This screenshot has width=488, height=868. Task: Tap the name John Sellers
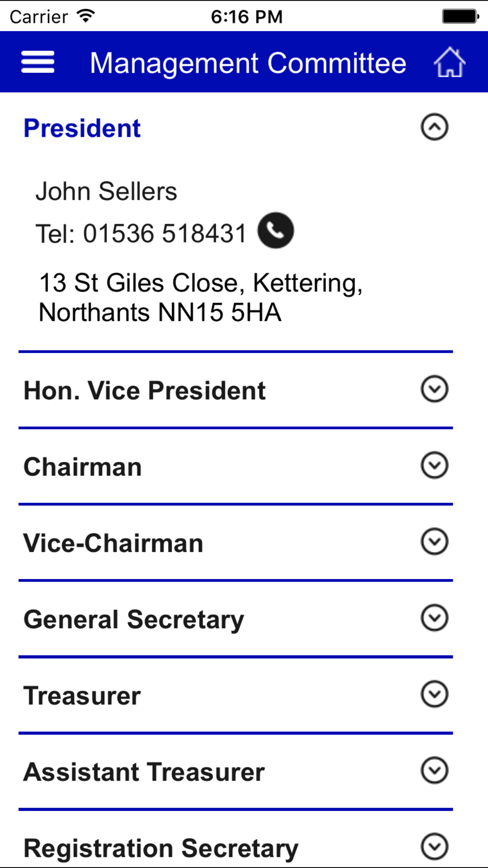[x=106, y=191]
